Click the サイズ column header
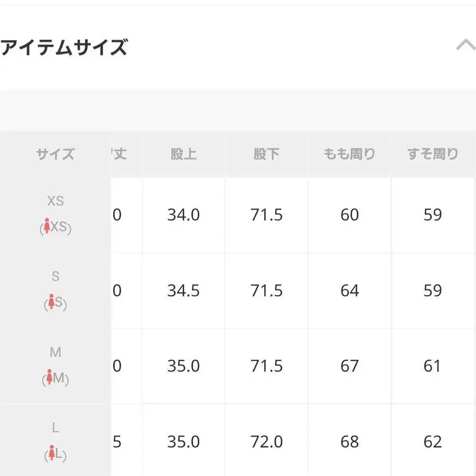Screen dimensions: 476x476 pos(56,154)
